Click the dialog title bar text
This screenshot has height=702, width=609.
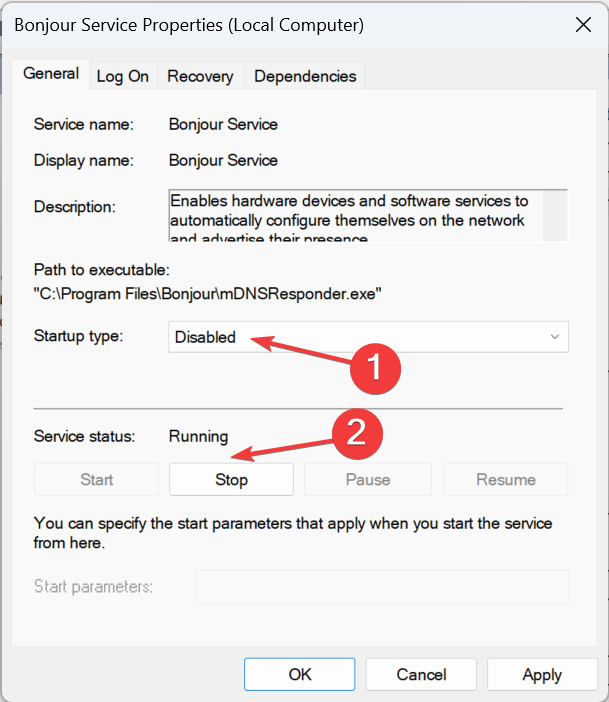coord(189,25)
